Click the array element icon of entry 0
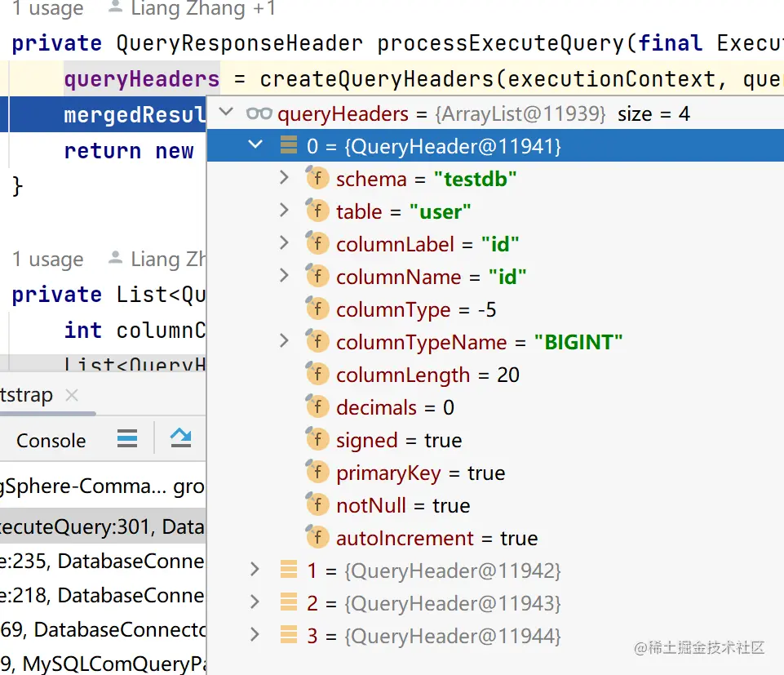784x675 pixels. pyautogui.click(x=289, y=144)
